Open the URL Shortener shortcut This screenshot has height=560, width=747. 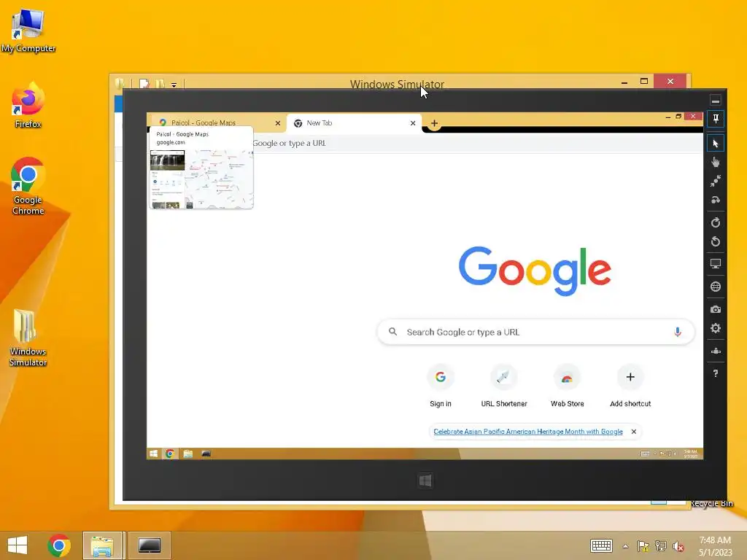coord(503,386)
